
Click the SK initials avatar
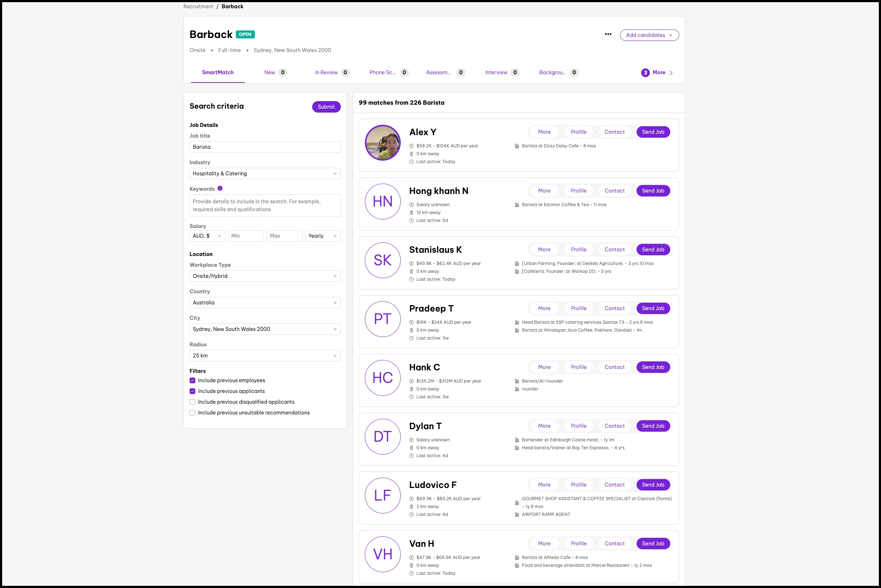382,260
